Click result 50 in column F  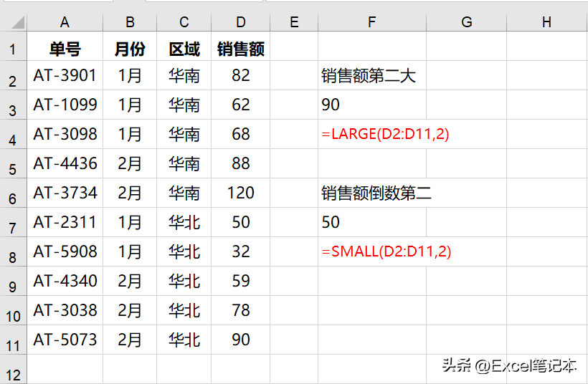(372, 223)
